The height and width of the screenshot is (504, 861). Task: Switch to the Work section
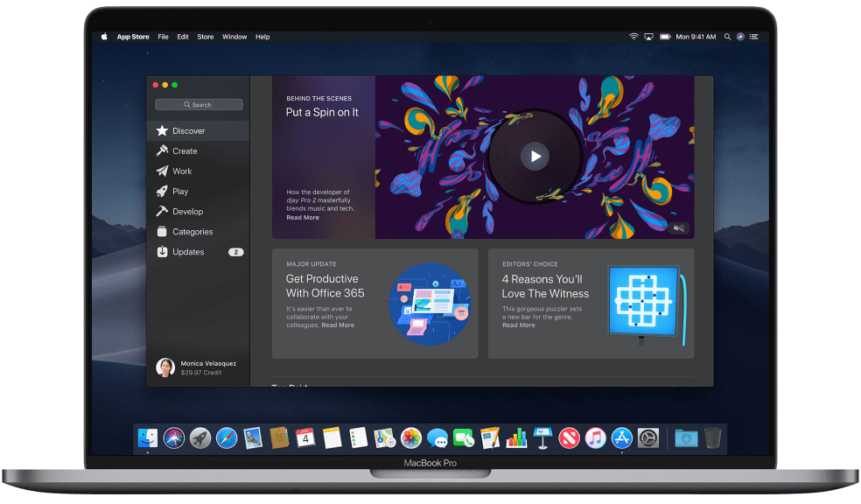click(199, 171)
